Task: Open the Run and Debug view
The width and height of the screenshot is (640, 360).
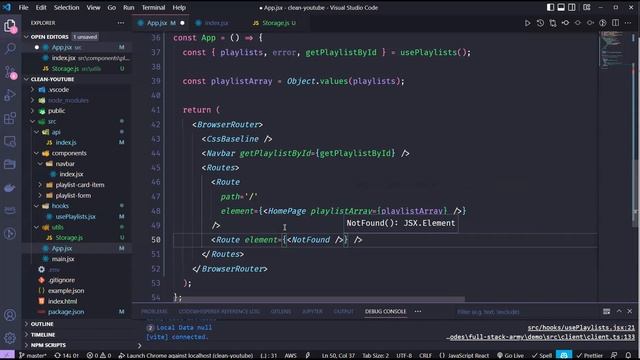Action: (10, 95)
